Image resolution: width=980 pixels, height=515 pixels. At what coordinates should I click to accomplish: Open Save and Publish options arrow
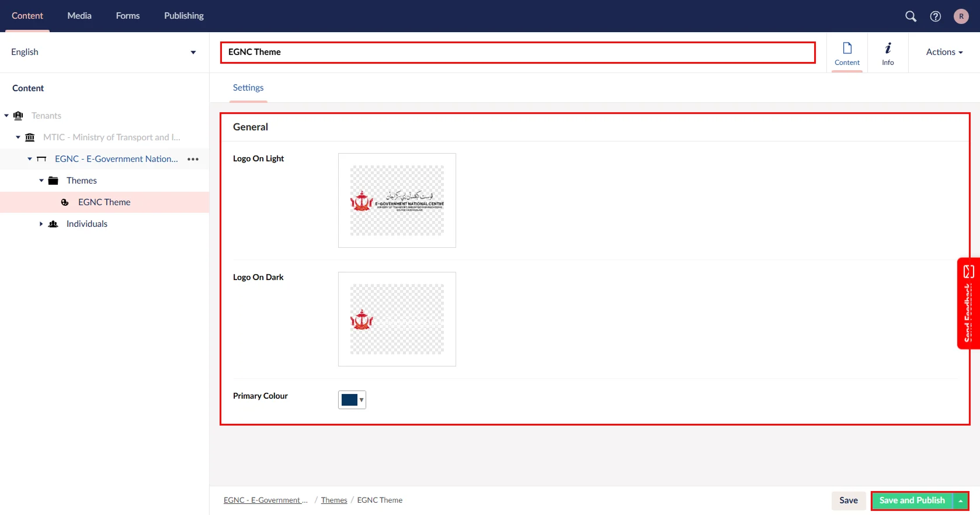[960, 501]
